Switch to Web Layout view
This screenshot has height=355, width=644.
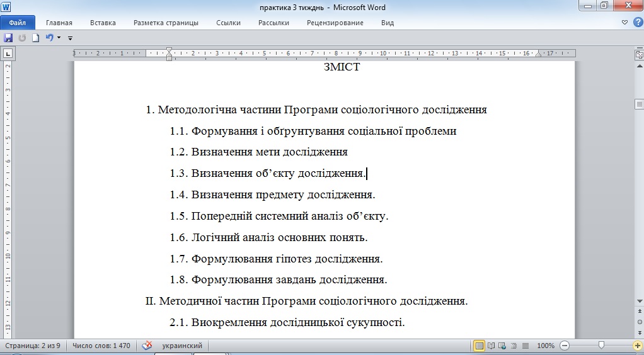pyautogui.click(x=502, y=346)
